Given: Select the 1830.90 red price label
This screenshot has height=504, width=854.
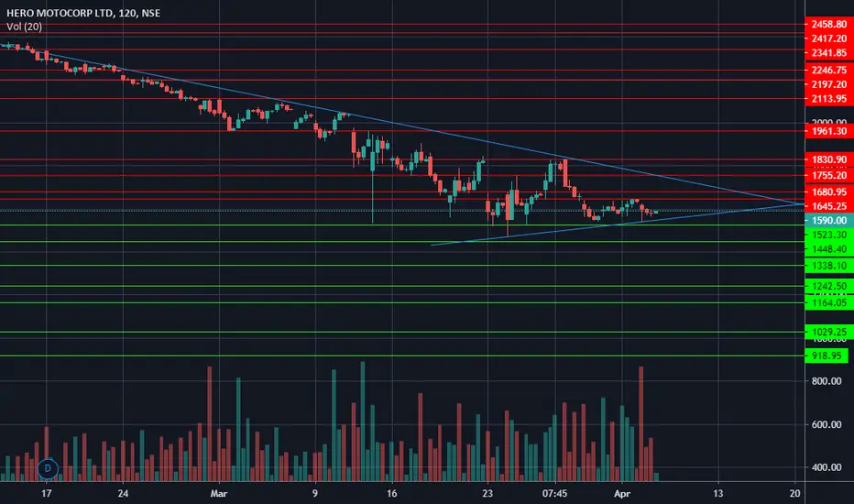Looking at the screenshot, I should click(x=829, y=159).
